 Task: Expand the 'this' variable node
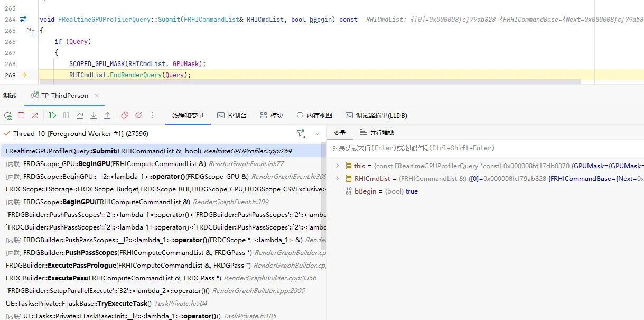(x=338, y=166)
